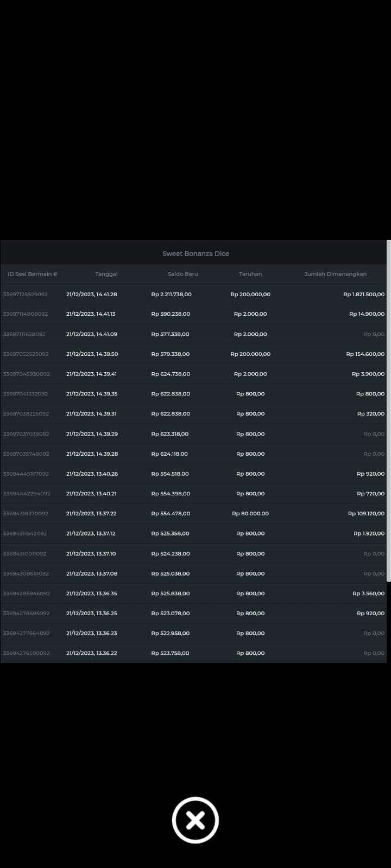Select the Tanggal column header
391x868 pixels.
point(106,274)
